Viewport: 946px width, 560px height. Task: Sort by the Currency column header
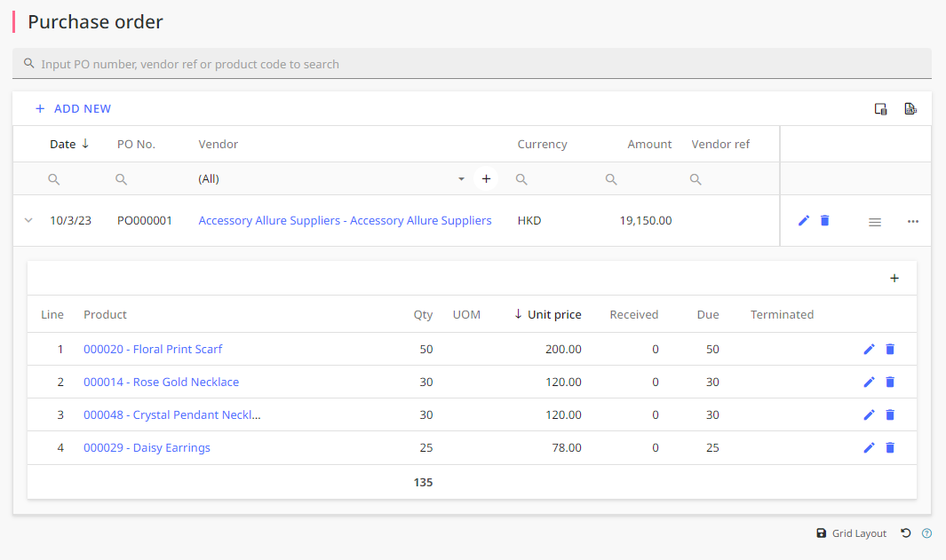pyautogui.click(x=543, y=144)
